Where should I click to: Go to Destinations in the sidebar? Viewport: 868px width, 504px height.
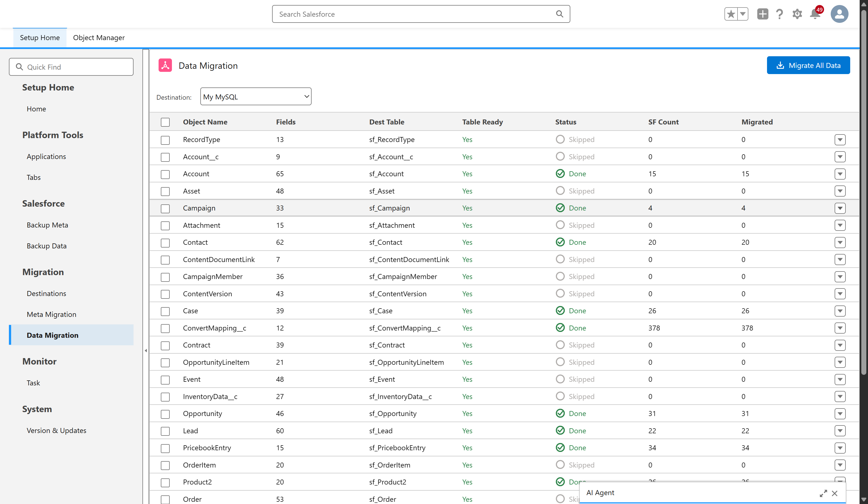click(46, 293)
